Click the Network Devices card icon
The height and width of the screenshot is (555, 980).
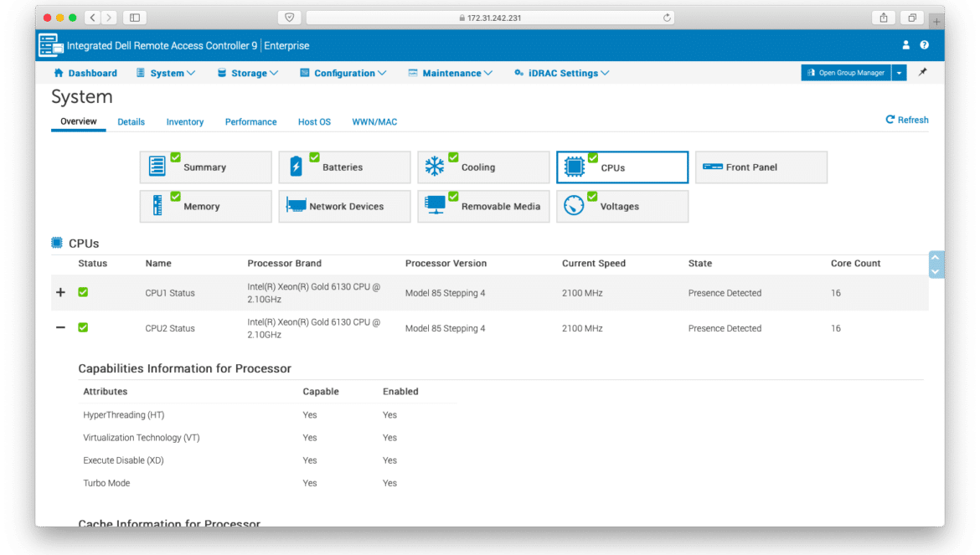296,205
